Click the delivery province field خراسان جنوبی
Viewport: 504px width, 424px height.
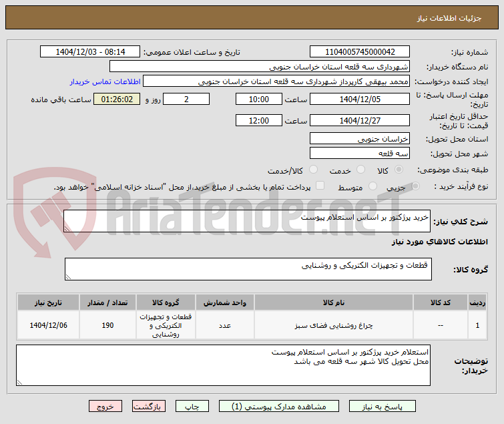360,138
